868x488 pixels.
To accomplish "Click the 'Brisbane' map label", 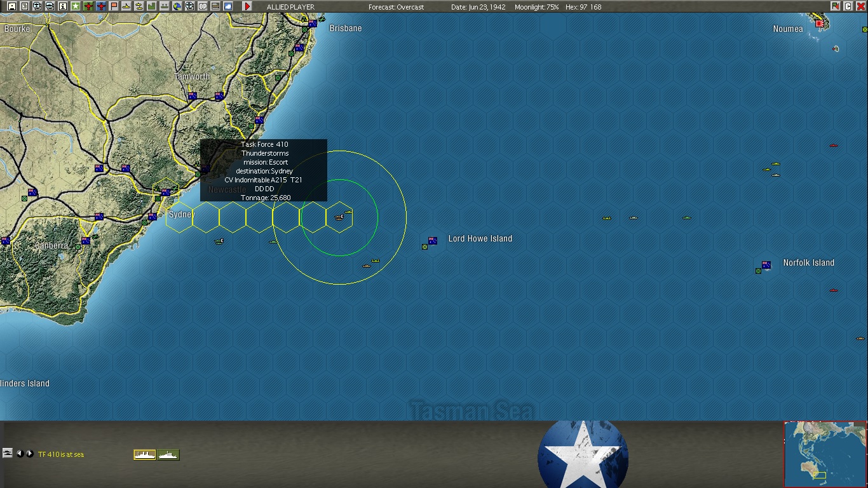I will 346,29.
